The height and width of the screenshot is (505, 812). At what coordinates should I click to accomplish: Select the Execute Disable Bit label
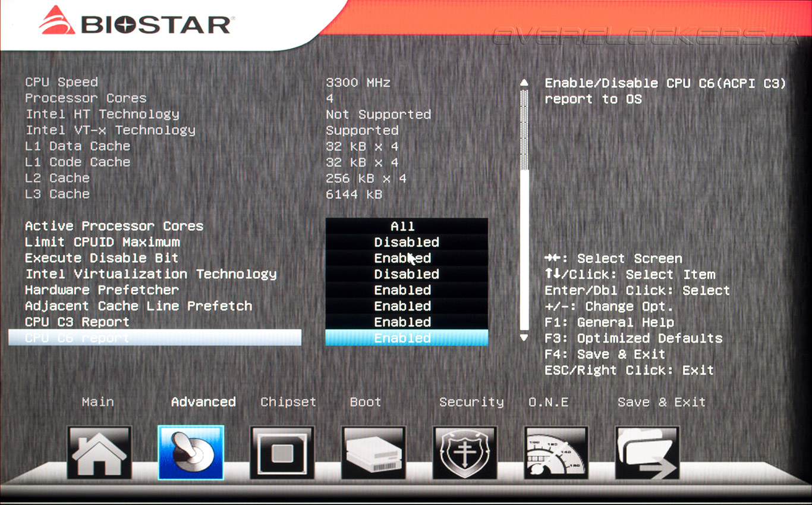pos(102,258)
